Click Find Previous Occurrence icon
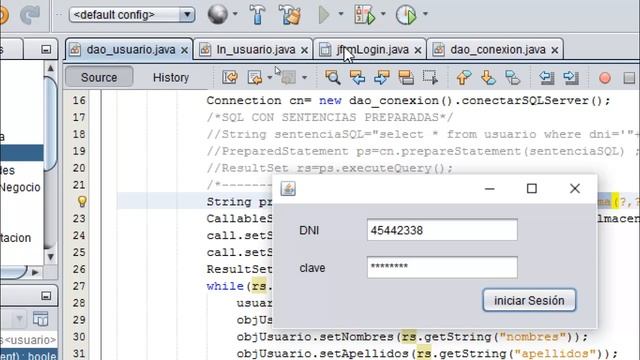 357,77
